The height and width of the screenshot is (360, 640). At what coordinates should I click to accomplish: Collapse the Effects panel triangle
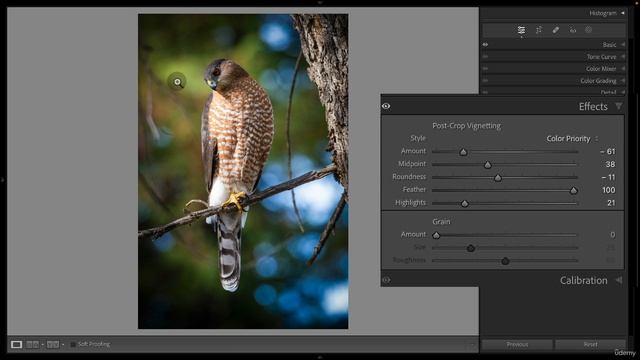619,107
